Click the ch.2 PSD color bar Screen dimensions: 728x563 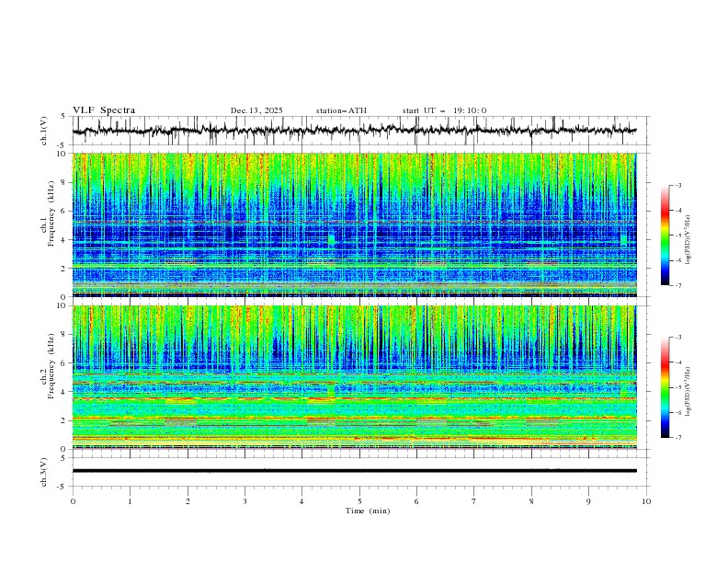click(665, 387)
